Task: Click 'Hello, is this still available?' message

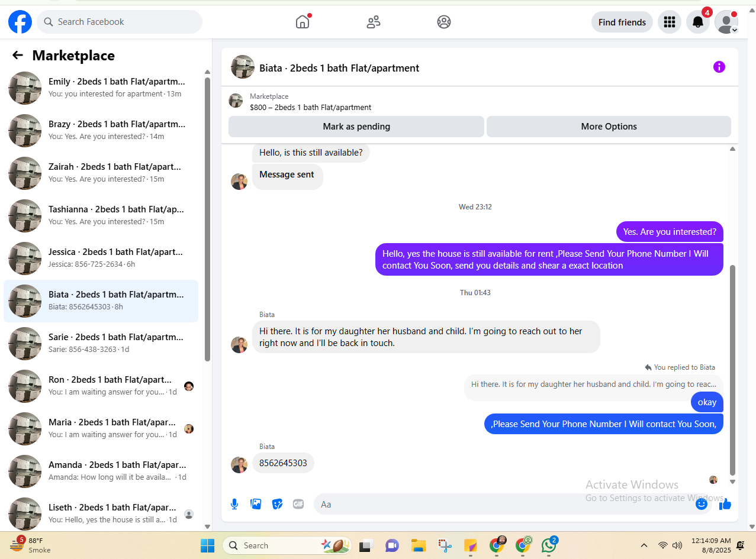Action: (x=311, y=153)
